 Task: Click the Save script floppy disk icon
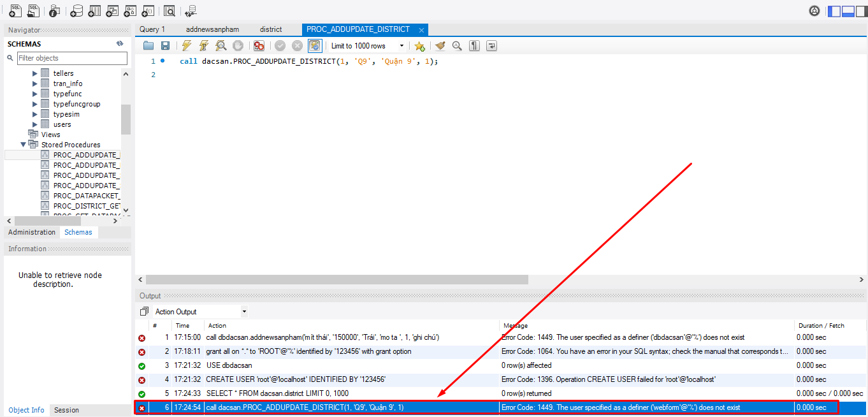165,46
